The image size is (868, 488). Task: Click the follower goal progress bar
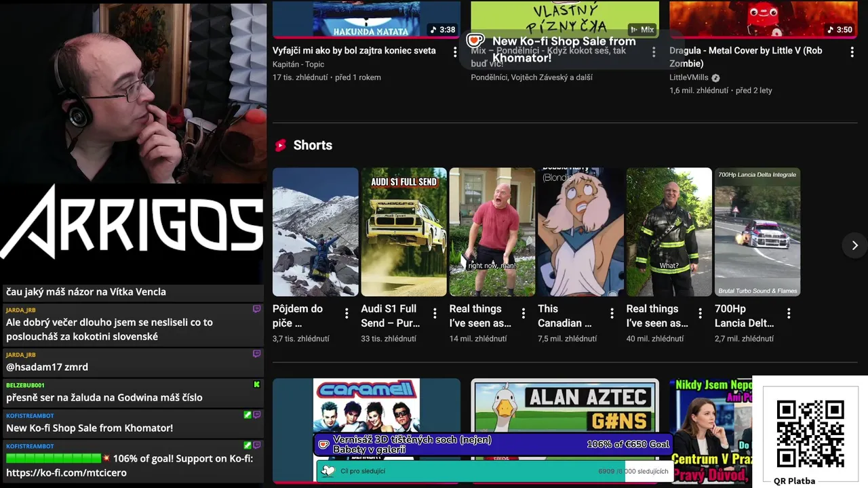click(x=494, y=471)
